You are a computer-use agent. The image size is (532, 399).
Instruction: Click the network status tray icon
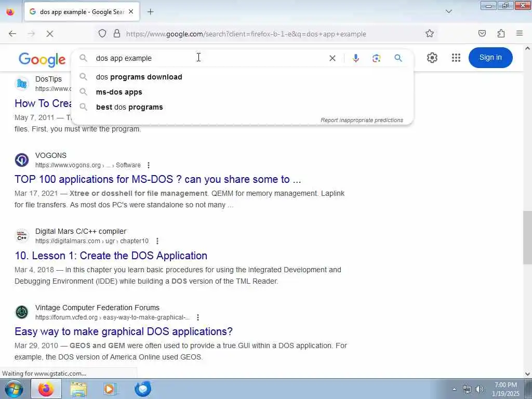pyautogui.click(x=467, y=390)
